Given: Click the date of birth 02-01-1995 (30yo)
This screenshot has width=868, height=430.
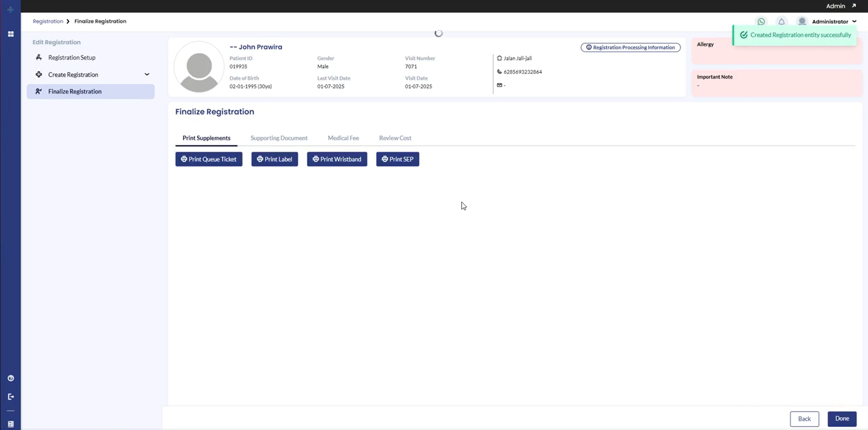Looking at the screenshot, I should (x=251, y=86).
